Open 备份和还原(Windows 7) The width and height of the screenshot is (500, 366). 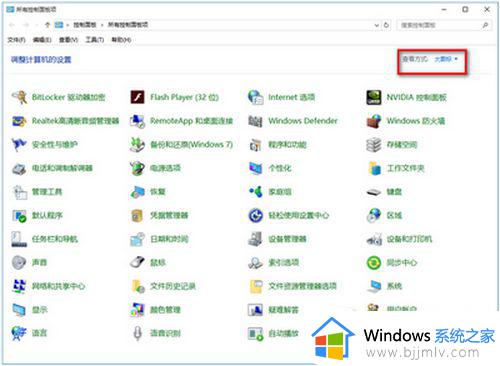tap(181, 145)
